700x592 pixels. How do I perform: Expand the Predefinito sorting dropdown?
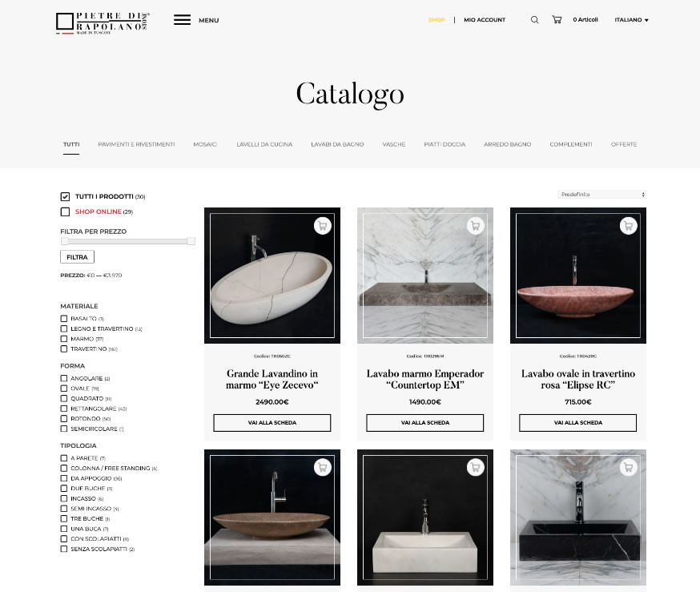(601, 194)
